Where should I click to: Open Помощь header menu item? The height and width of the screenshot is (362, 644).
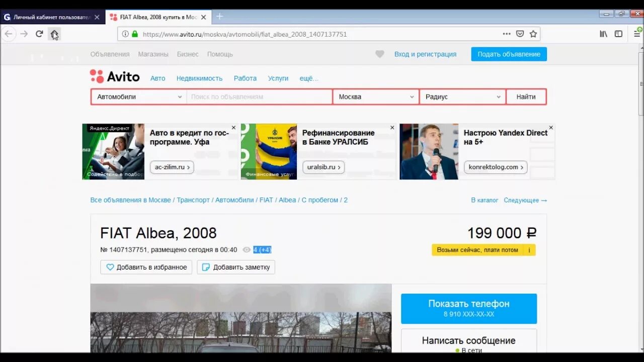(x=220, y=54)
